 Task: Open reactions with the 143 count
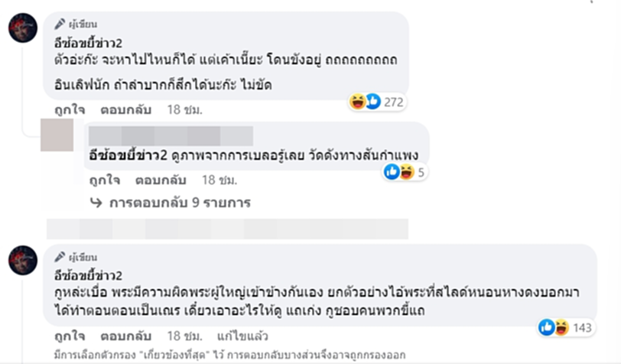(565, 327)
